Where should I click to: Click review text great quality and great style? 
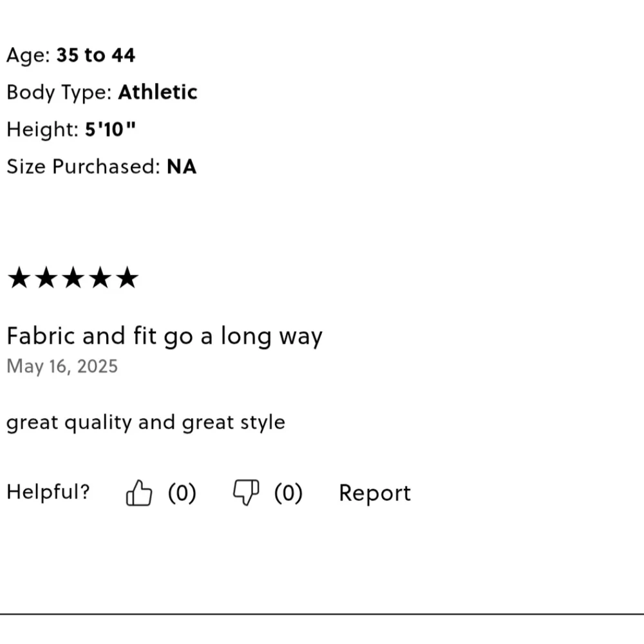[146, 422]
